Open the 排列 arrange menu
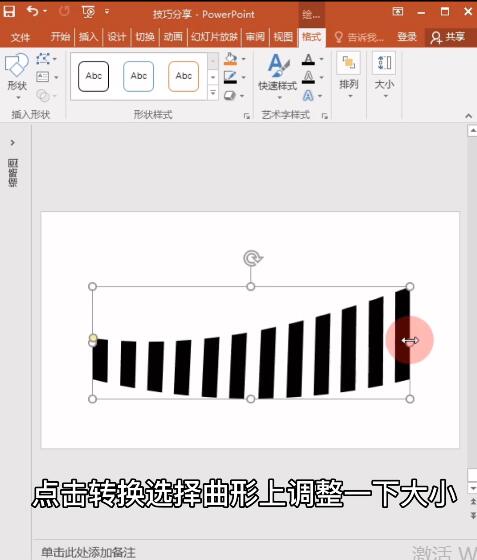 coord(348,76)
